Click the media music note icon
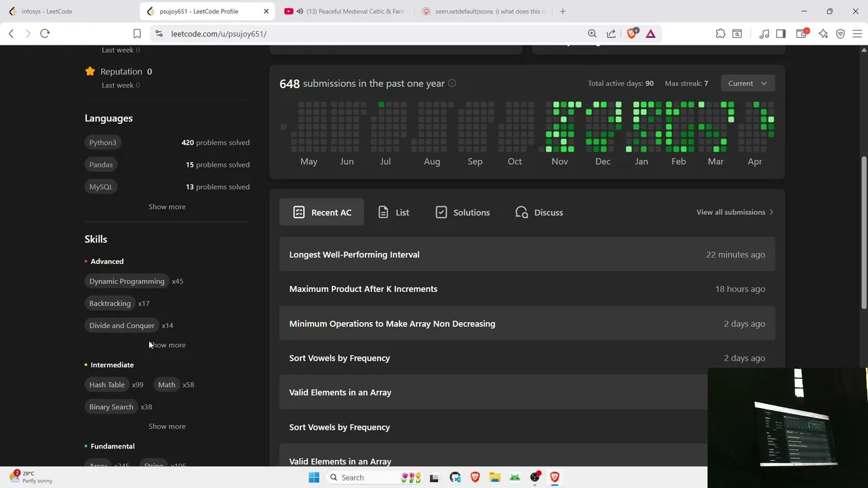Image resolution: width=868 pixels, height=488 pixels. point(764,33)
